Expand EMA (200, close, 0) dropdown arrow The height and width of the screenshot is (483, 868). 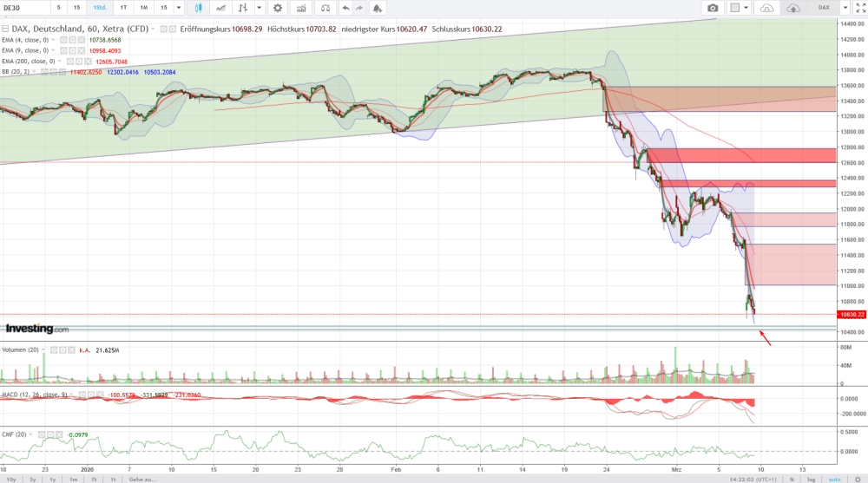[60, 62]
